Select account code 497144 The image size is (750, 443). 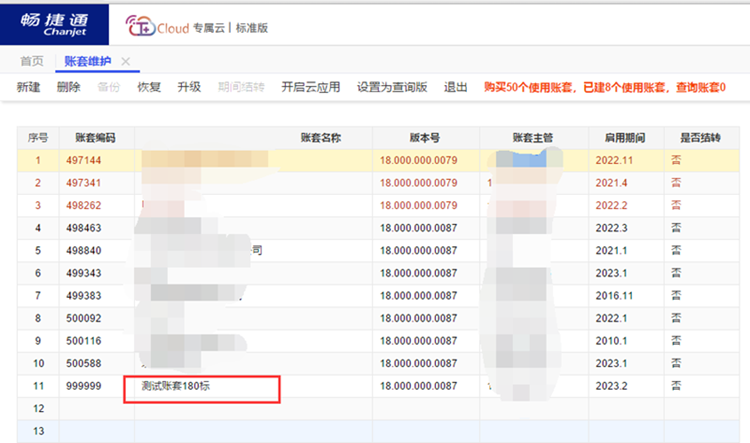84,160
